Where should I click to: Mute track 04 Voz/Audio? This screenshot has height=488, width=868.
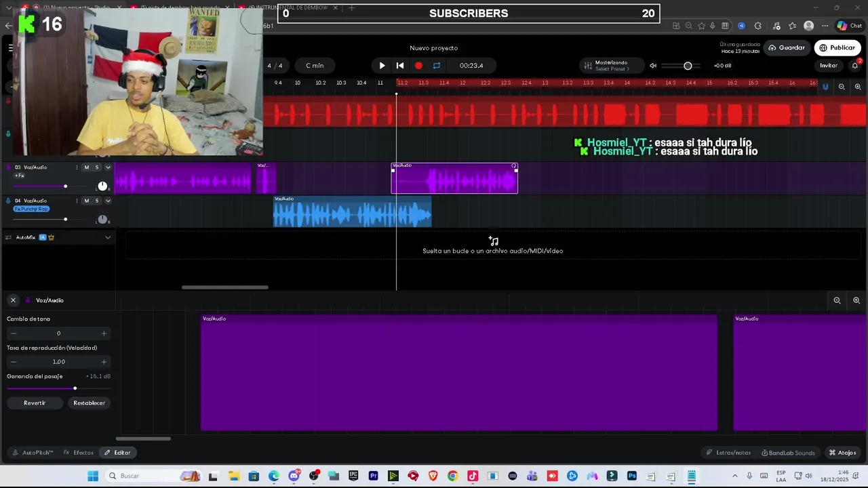[x=86, y=201]
